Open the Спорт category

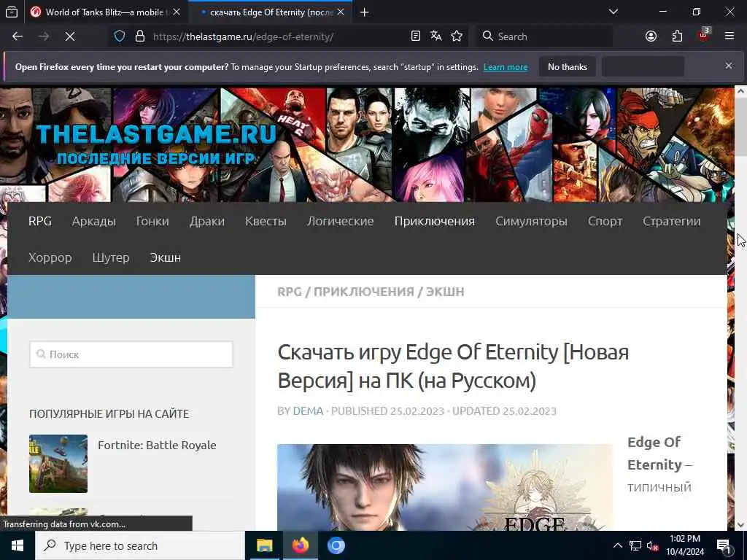pyautogui.click(x=605, y=221)
